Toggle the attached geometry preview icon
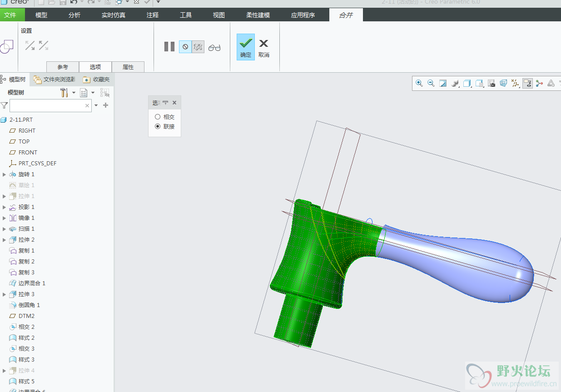Screen dimensions: 561x392 click(x=198, y=46)
